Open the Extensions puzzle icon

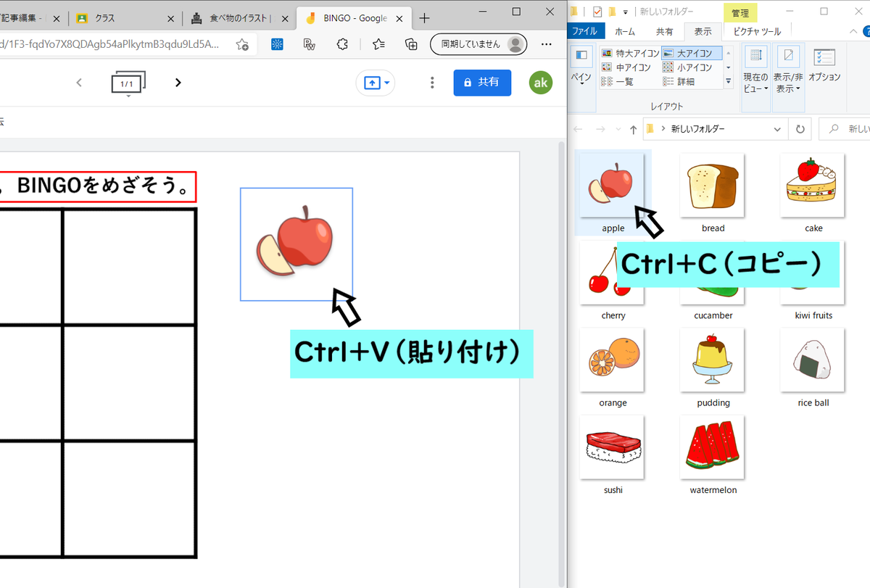[x=343, y=44]
